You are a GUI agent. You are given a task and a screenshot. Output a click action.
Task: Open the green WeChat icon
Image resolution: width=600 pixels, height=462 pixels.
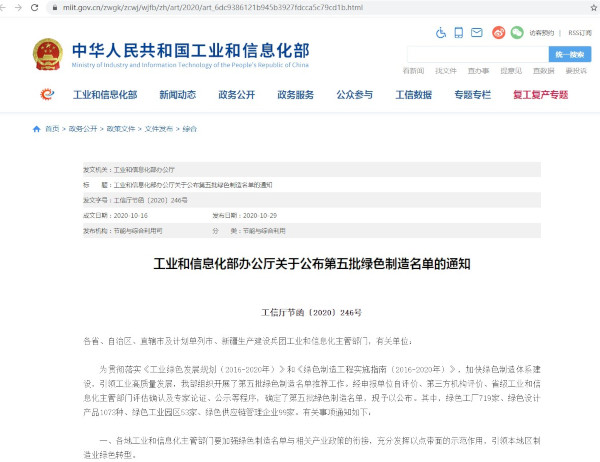click(517, 33)
